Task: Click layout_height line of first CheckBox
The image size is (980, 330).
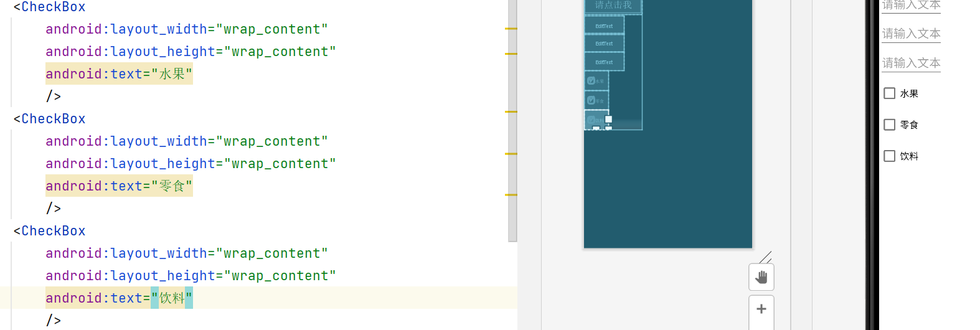Action: tap(191, 52)
